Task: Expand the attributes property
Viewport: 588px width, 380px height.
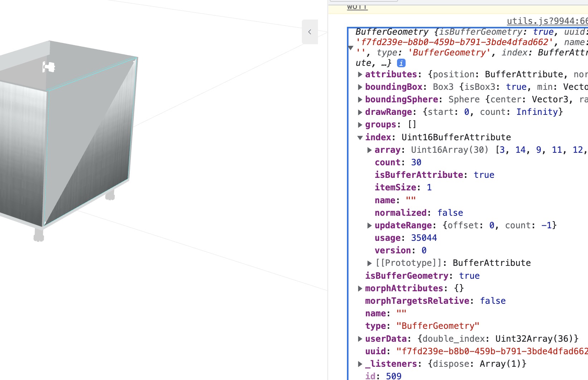Action: (x=360, y=74)
